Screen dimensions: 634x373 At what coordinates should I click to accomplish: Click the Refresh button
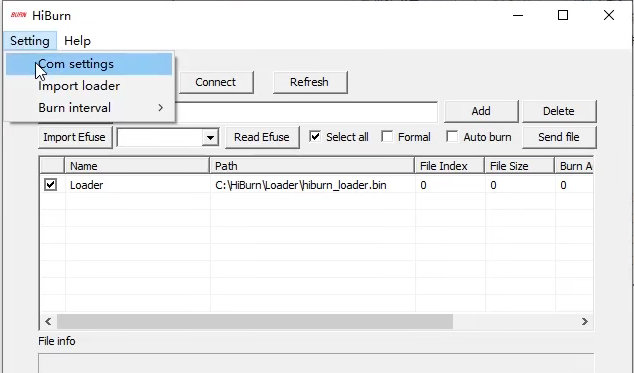pyautogui.click(x=309, y=82)
